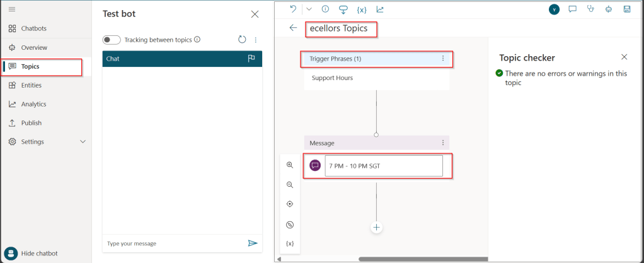
Task: Click the flag icon in Chat header
Action: 251,59
